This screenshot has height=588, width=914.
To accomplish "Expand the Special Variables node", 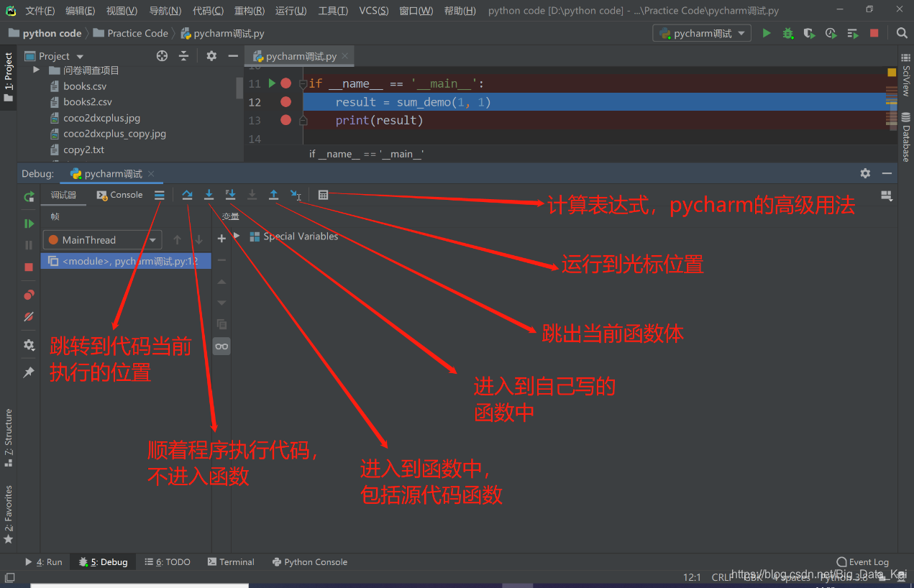I will tap(237, 236).
